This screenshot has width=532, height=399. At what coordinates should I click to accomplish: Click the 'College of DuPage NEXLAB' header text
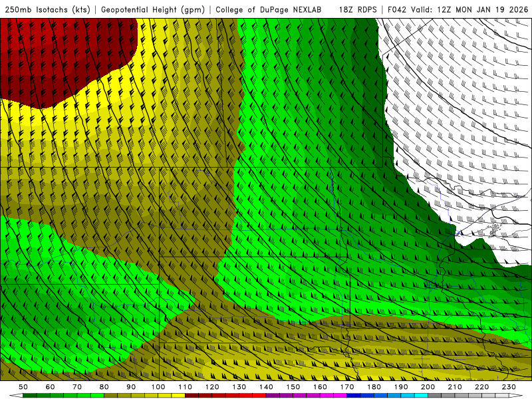pos(269,10)
